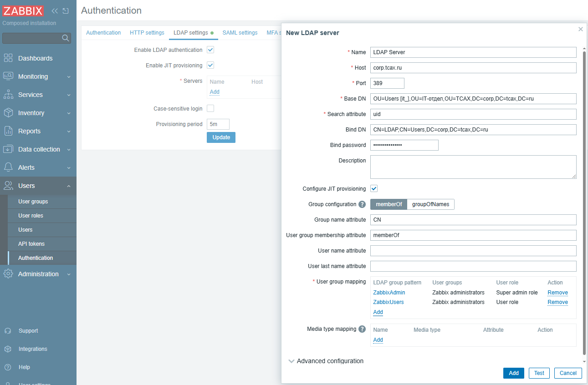Click the search magnifier icon
Viewport: 588px width, 385px height.
pos(66,38)
